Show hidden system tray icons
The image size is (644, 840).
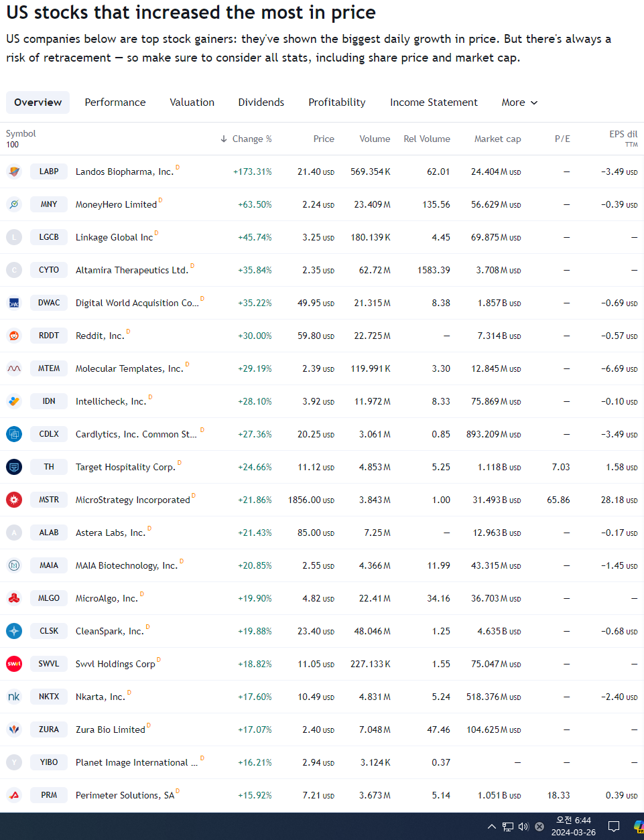pyautogui.click(x=492, y=827)
